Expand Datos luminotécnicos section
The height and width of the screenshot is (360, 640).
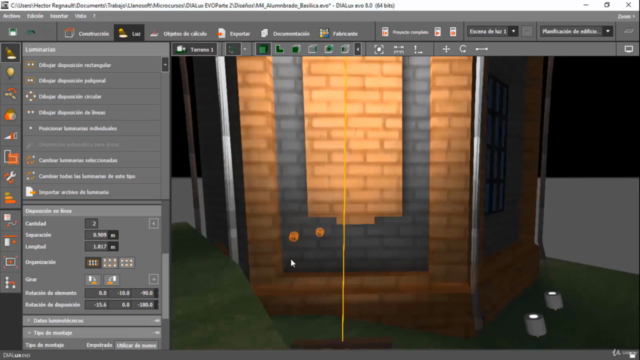click(x=93, y=321)
